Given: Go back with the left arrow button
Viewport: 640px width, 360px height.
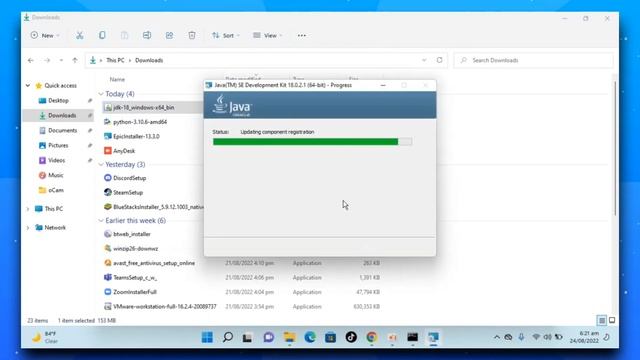Looking at the screenshot, I should pyautogui.click(x=31, y=60).
